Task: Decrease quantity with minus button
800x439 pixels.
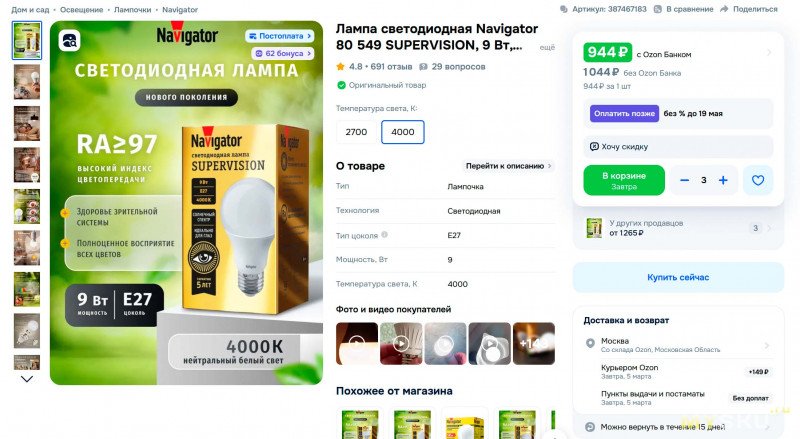Action: [x=685, y=180]
